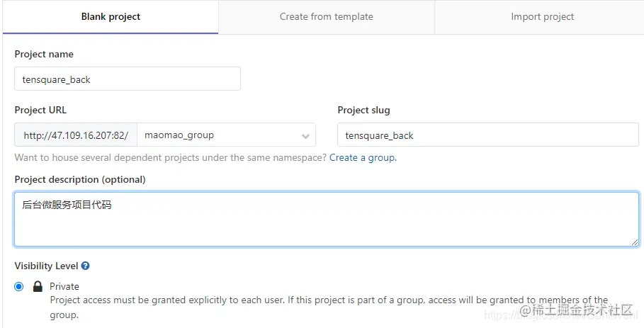Click the 'Visibility Level' heading text
The height and width of the screenshot is (328, 644).
46,266
